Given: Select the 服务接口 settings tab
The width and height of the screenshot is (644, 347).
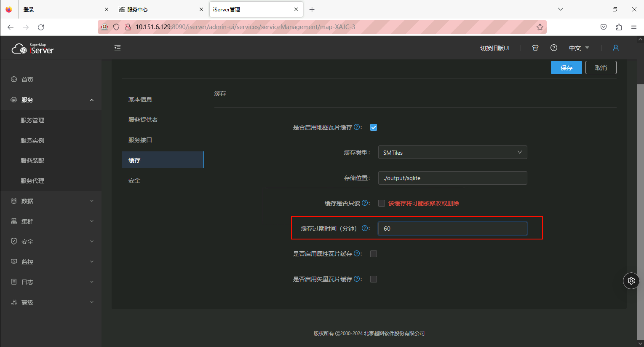Looking at the screenshot, I should point(163,140).
